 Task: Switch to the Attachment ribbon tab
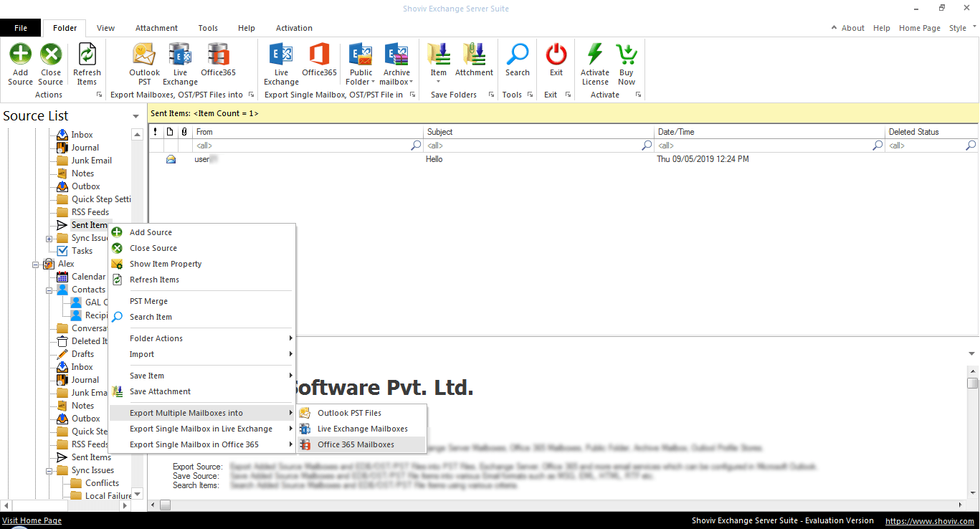[x=156, y=28]
